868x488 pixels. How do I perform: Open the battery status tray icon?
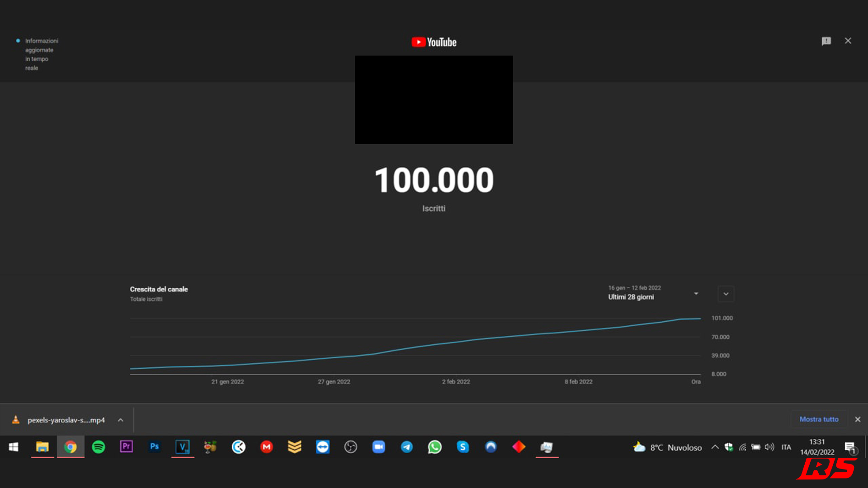(756, 447)
